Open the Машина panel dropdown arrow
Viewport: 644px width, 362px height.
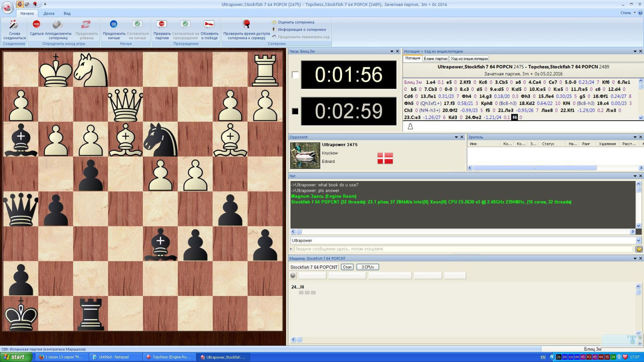tap(635, 258)
